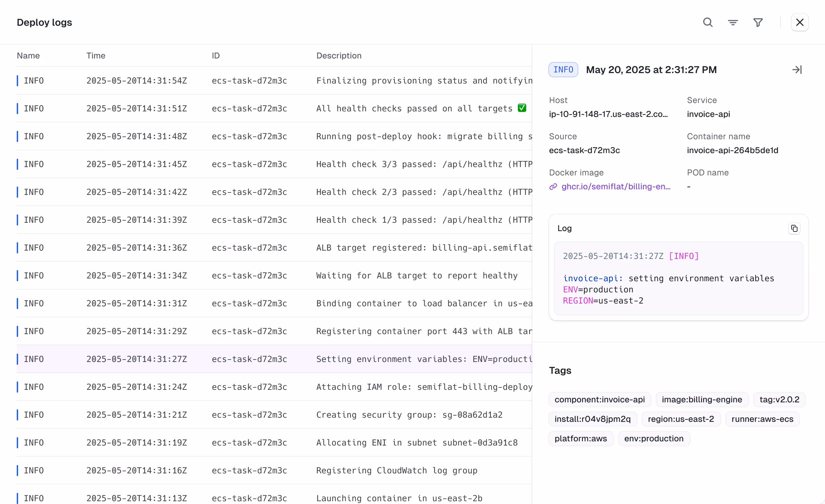This screenshot has width=825, height=504.
Task: Click the May 20, 2025 date heading
Action: (x=651, y=70)
